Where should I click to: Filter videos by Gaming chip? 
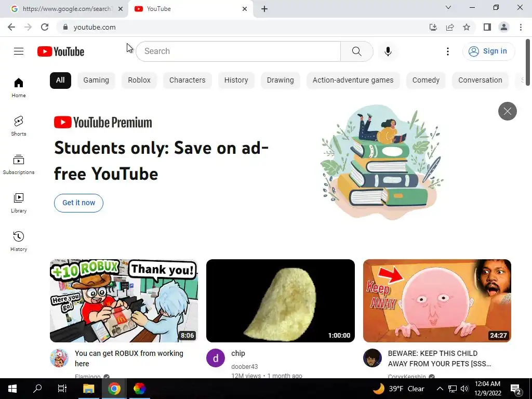(x=96, y=81)
